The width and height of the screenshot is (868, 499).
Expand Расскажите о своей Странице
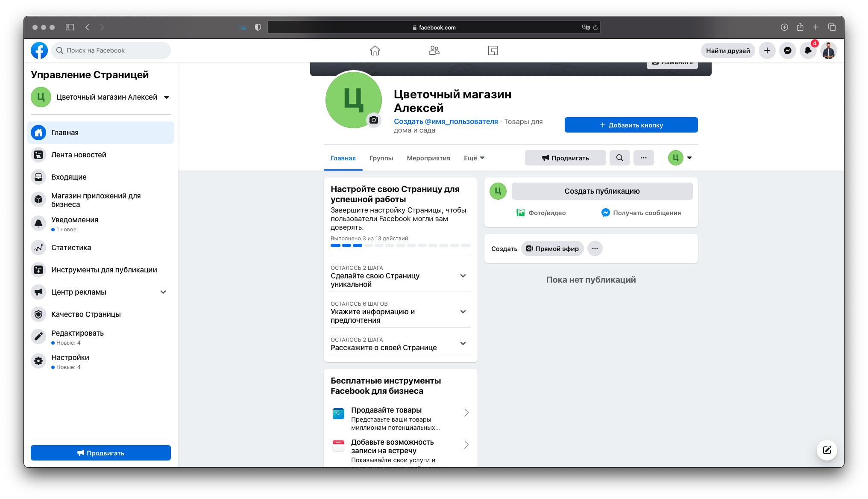[x=401, y=343]
